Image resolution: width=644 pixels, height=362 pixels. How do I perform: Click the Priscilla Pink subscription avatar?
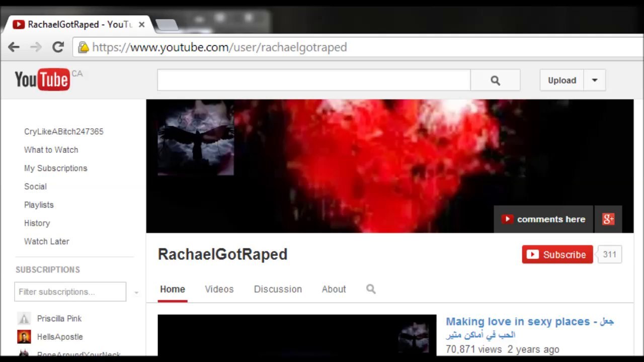tap(24, 319)
